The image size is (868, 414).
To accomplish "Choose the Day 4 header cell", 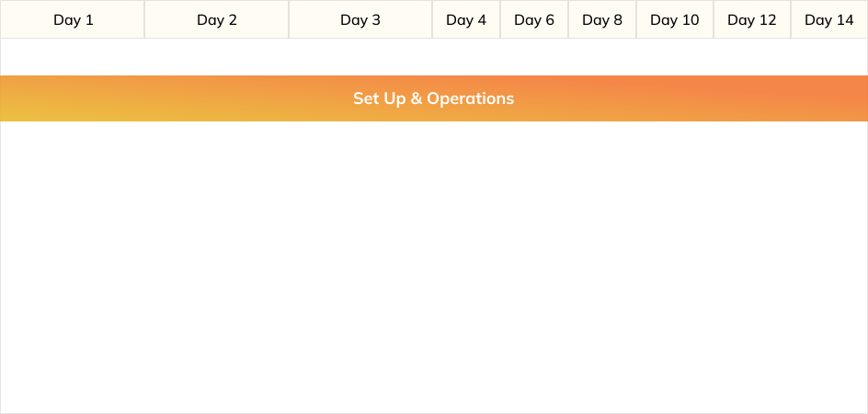I will click(x=466, y=19).
